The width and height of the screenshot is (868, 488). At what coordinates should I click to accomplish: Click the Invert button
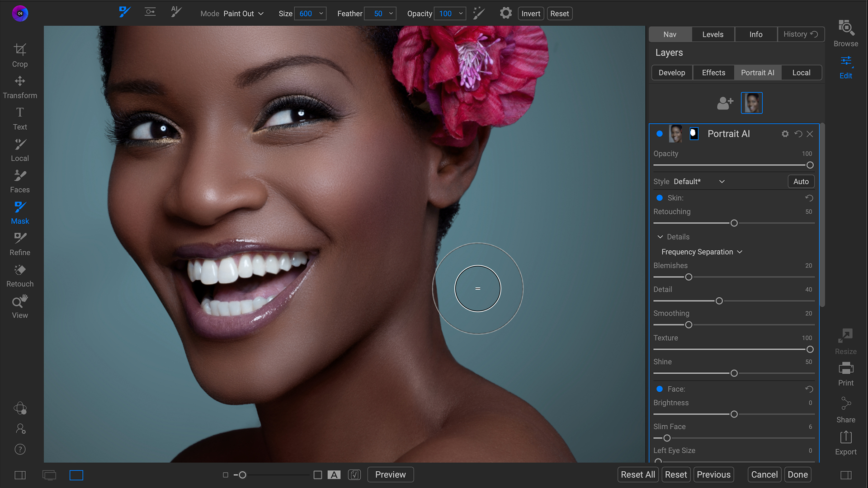pyautogui.click(x=531, y=14)
